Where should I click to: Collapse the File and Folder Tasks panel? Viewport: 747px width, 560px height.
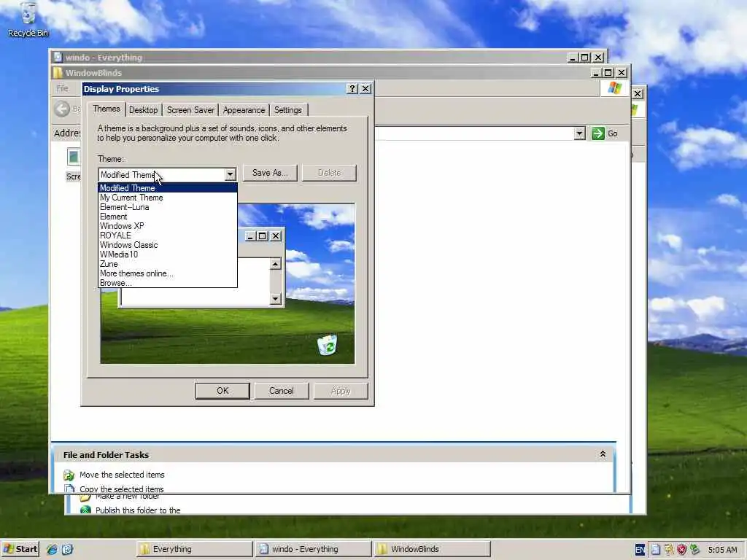(603, 454)
